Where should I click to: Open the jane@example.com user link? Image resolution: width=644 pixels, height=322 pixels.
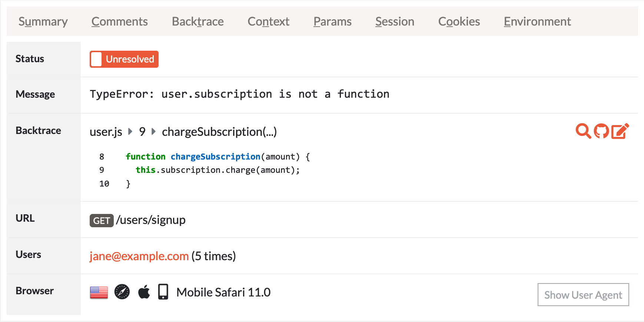click(139, 256)
